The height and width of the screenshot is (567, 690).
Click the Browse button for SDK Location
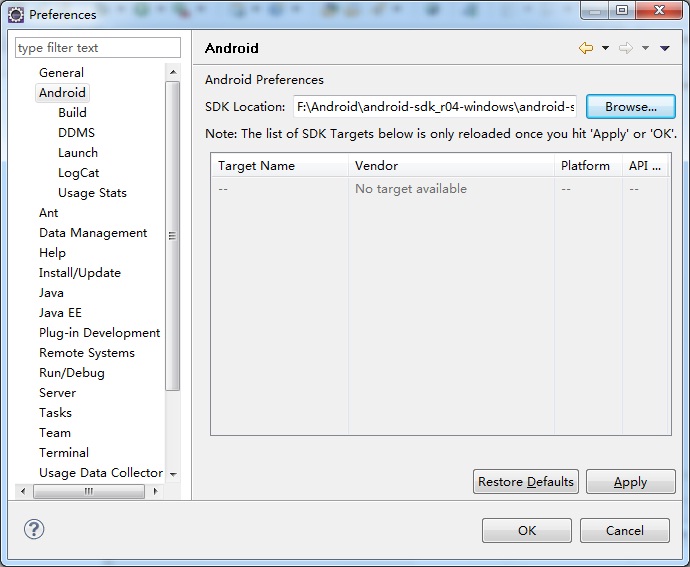click(x=631, y=107)
